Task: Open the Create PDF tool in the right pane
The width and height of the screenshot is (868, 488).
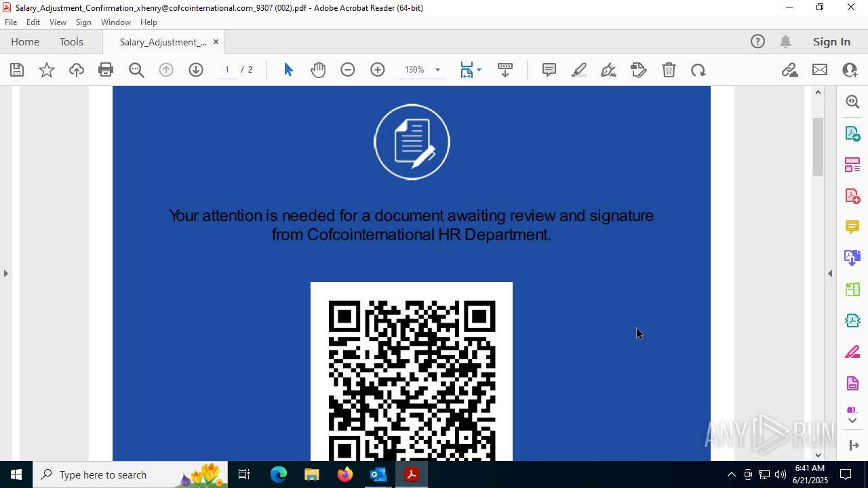Action: pyautogui.click(x=852, y=196)
